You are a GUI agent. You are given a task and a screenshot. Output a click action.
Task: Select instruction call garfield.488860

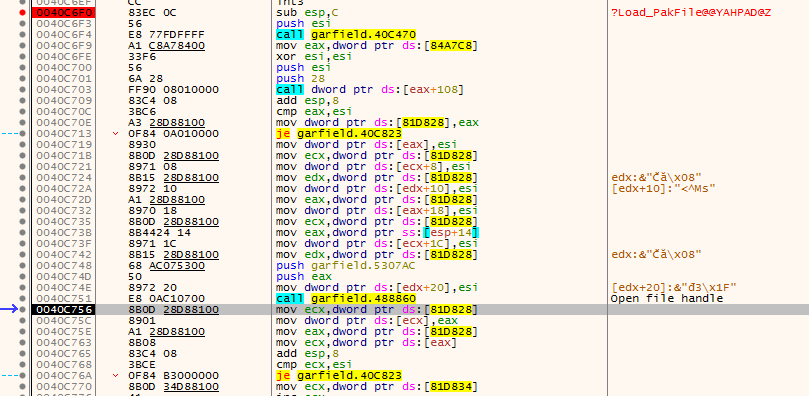point(346,299)
